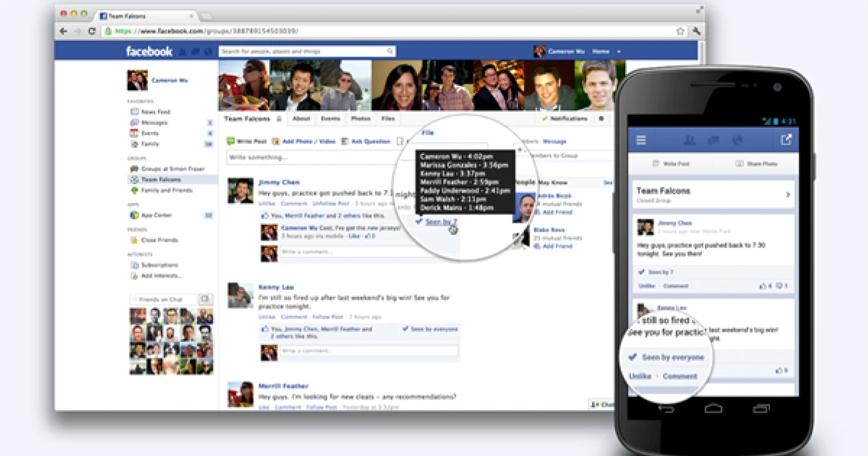Viewport: 868px width, 456px height.
Task: Switch to the About tab of the group
Action: [301, 118]
